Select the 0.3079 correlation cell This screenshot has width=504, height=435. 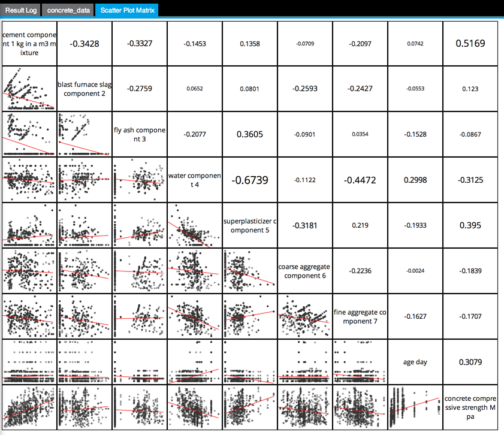tap(470, 362)
